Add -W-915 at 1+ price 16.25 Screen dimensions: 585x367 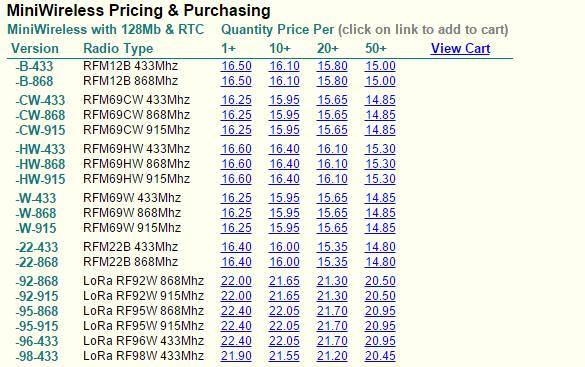tap(236, 228)
